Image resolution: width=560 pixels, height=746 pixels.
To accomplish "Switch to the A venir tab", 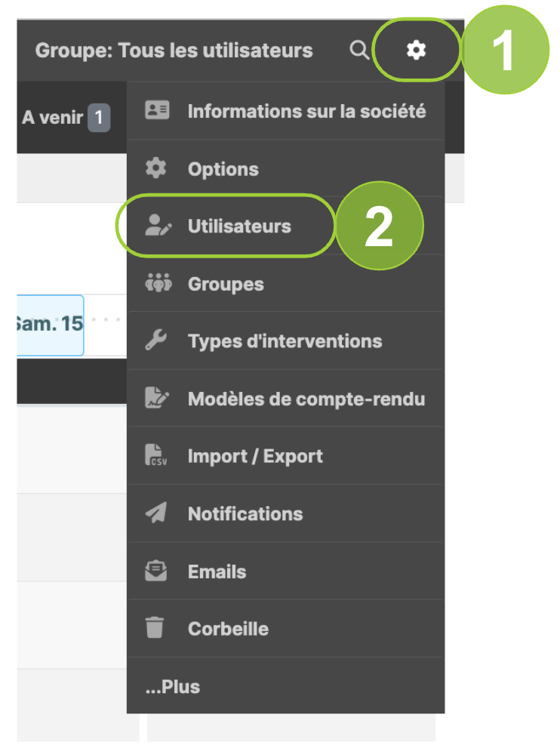I will [66, 117].
